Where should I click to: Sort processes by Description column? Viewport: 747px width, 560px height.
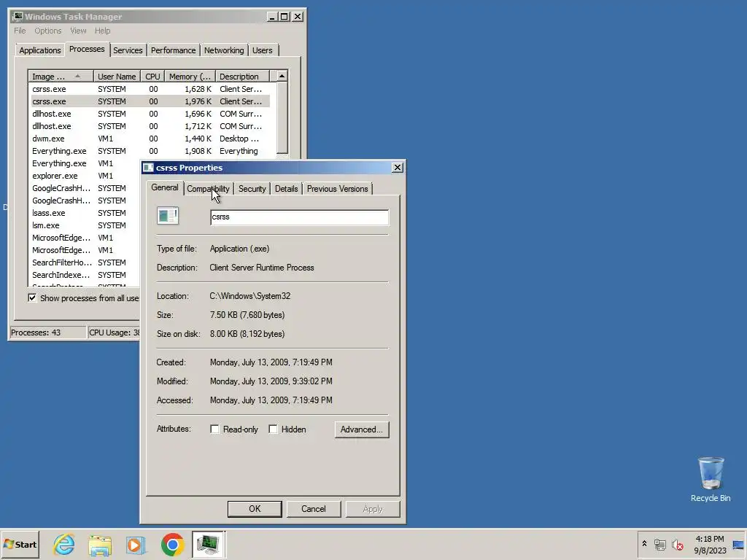click(242, 76)
